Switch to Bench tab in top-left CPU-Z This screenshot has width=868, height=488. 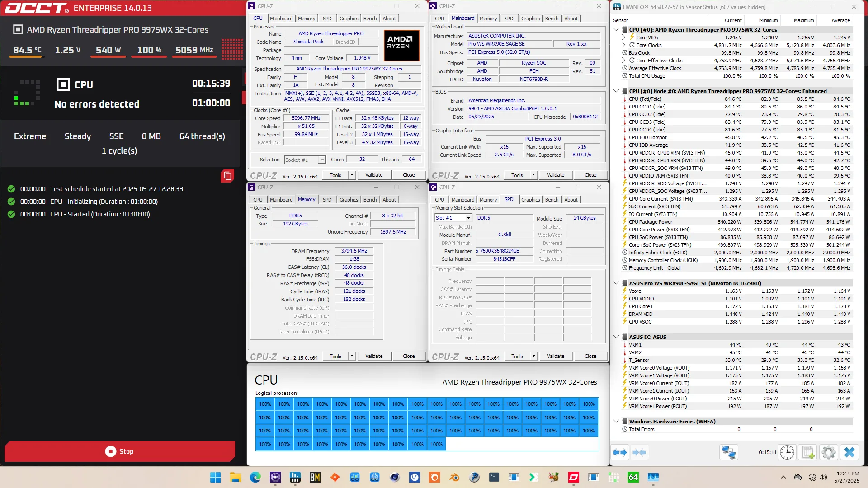pos(370,19)
